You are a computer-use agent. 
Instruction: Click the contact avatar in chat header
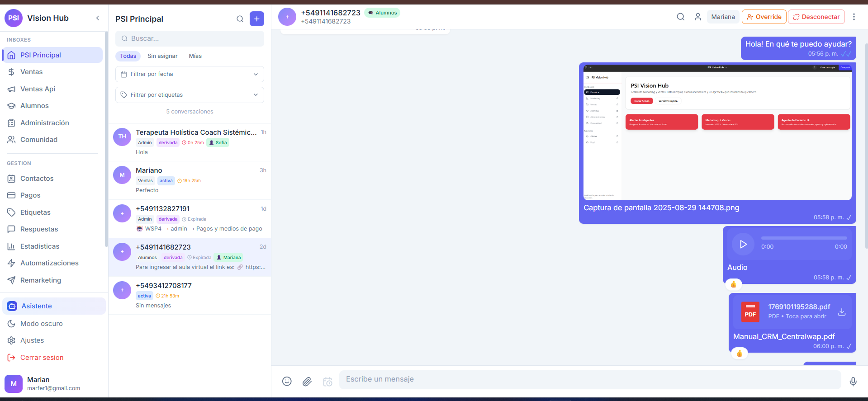pyautogui.click(x=287, y=17)
